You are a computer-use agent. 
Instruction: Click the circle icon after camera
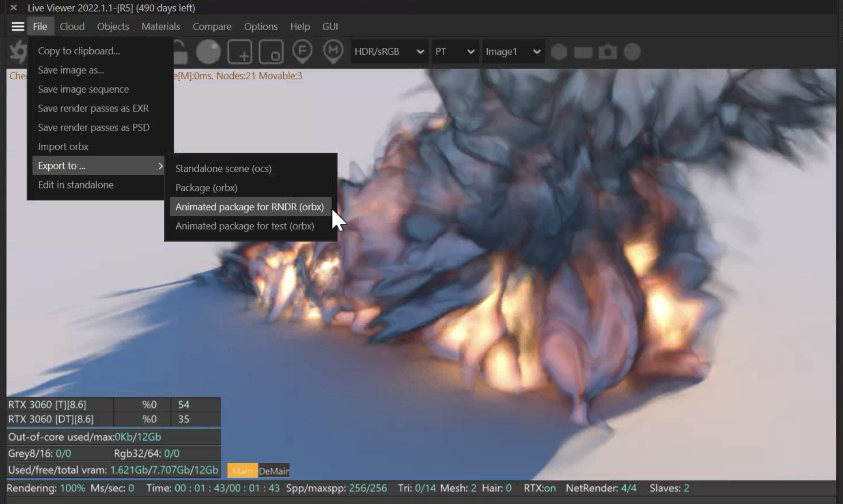pyautogui.click(x=632, y=52)
